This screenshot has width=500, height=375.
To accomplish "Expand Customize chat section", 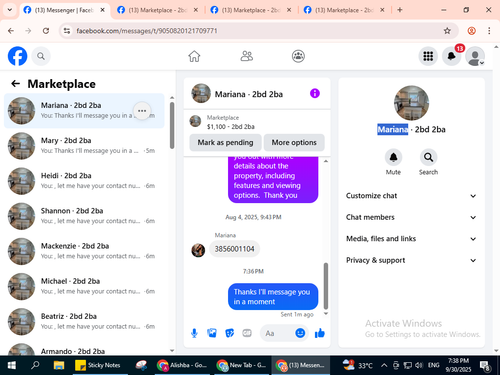I will point(411,196).
